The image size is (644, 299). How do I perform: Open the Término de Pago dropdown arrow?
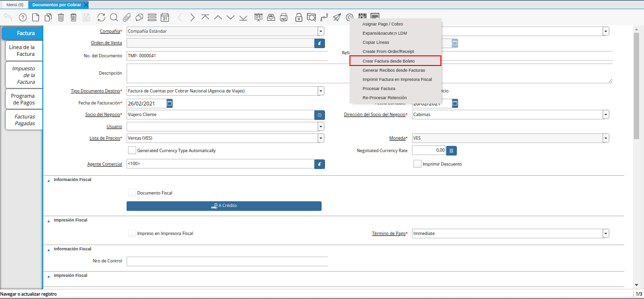(x=605, y=234)
